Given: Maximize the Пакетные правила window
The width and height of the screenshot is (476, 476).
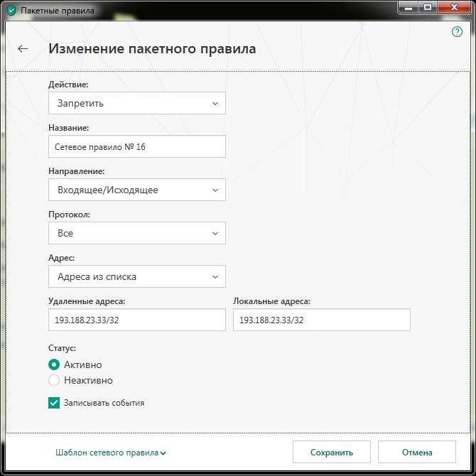Looking at the screenshot, I should 428,8.
